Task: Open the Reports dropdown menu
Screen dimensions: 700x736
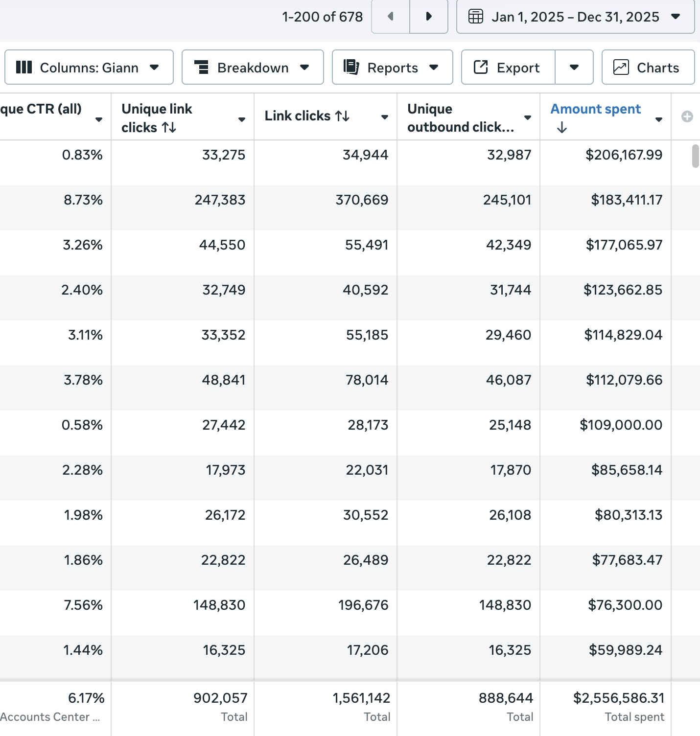Action: coord(392,67)
